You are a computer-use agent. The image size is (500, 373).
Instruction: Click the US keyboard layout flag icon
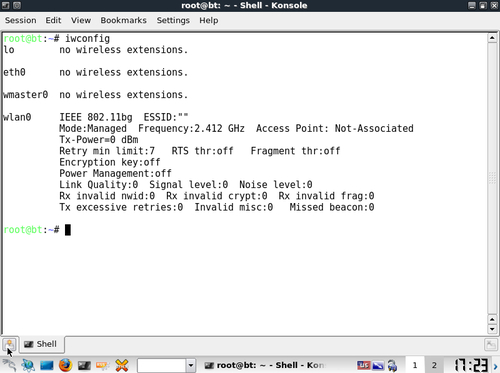point(363,366)
